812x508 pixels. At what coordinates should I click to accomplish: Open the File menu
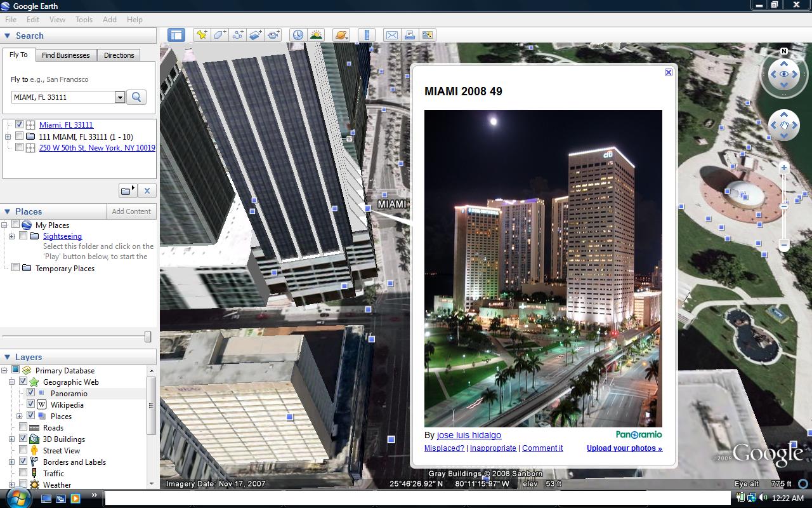click(11, 20)
